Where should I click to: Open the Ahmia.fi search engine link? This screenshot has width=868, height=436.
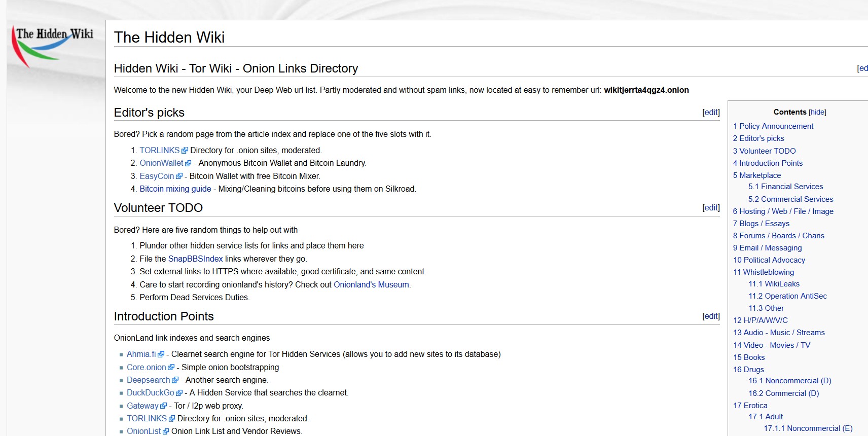click(x=141, y=354)
